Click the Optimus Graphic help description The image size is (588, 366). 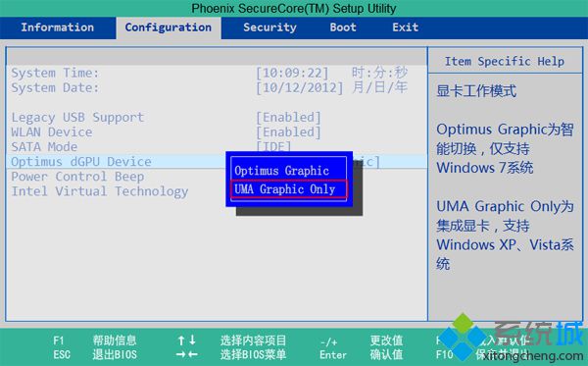click(505, 148)
